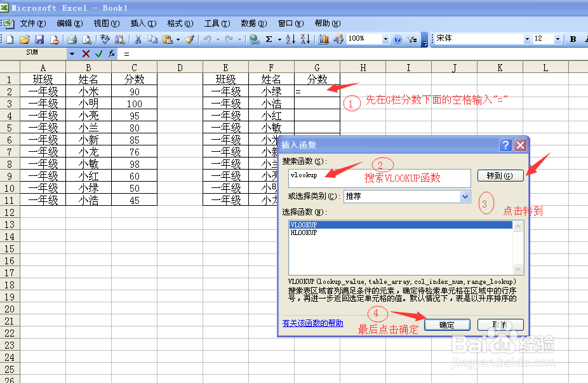Open the 数据 menu
Image resolution: width=588 pixels, height=383 pixels.
pos(254,23)
